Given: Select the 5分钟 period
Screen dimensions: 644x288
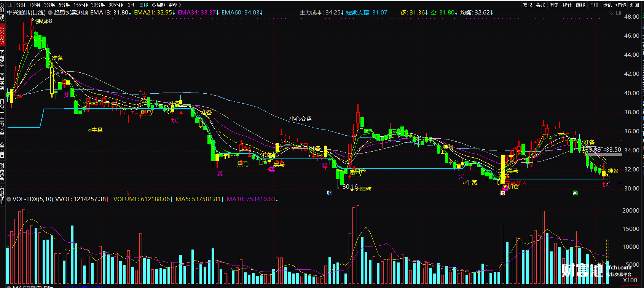Looking at the screenshot, I should (x=64, y=5).
